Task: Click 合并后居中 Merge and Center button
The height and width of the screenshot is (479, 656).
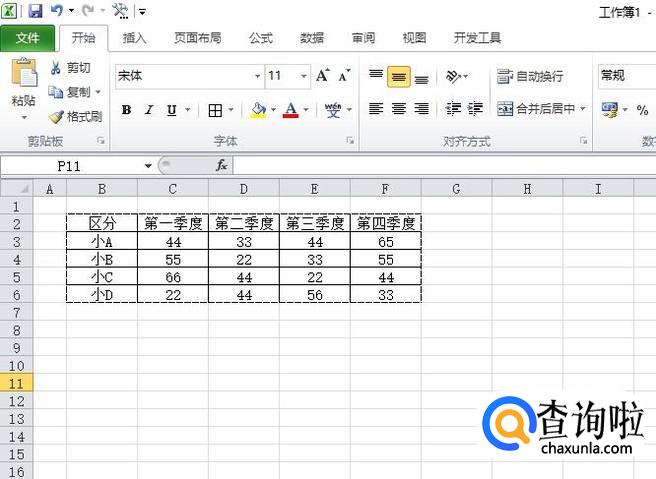Action: pyautogui.click(x=536, y=109)
